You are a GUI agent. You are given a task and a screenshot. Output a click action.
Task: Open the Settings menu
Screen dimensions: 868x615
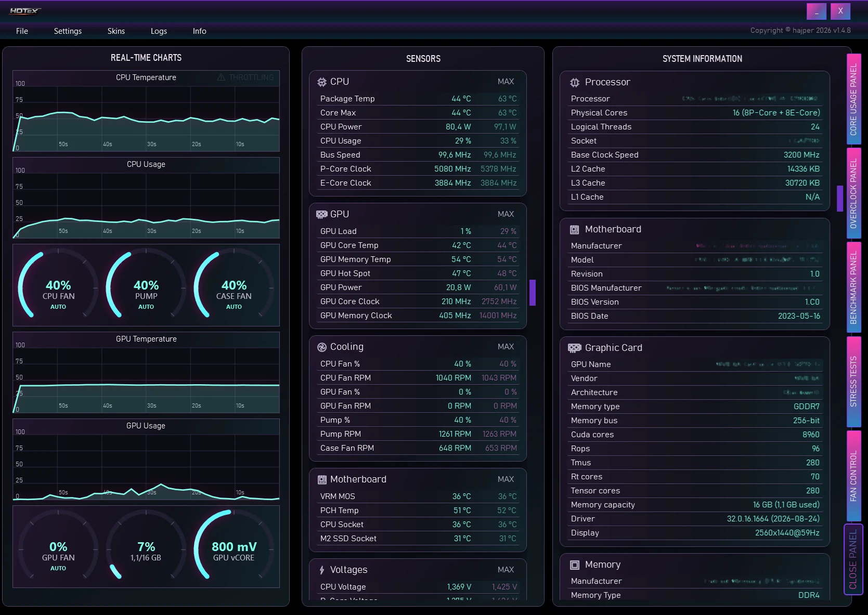(68, 31)
